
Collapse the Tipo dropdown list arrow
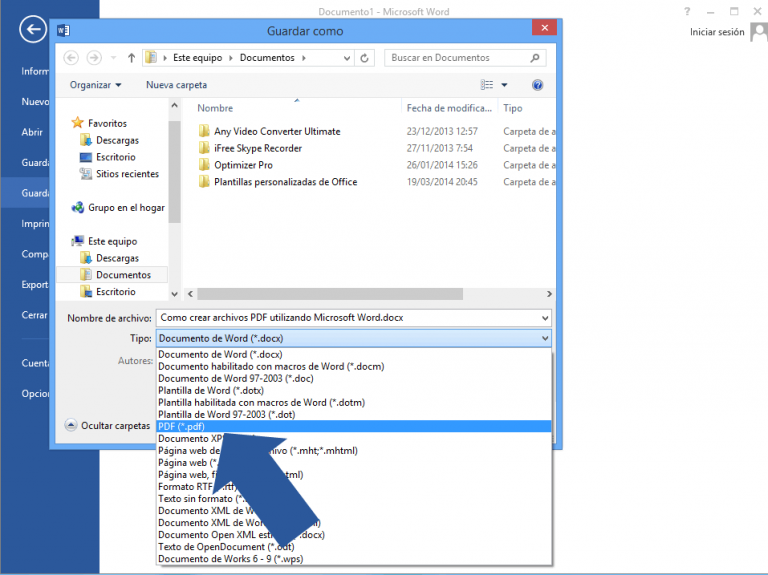pyautogui.click(x=544, y=339)
